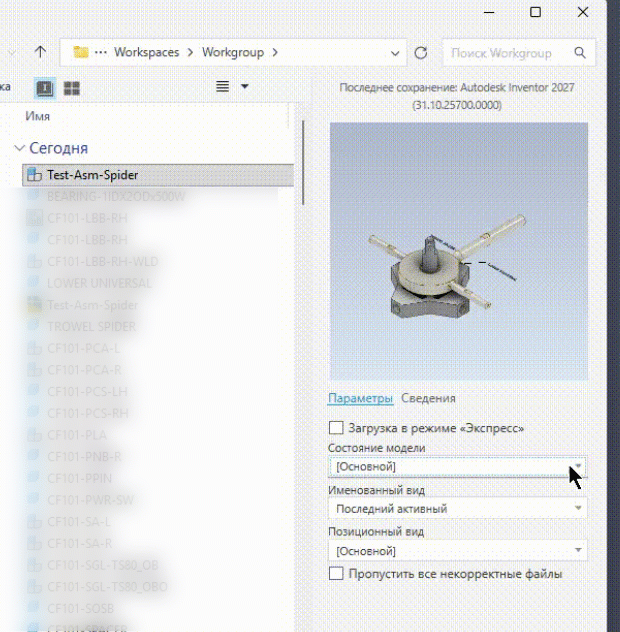Navigate to Workspaces breadcrumb

[147, 52]
